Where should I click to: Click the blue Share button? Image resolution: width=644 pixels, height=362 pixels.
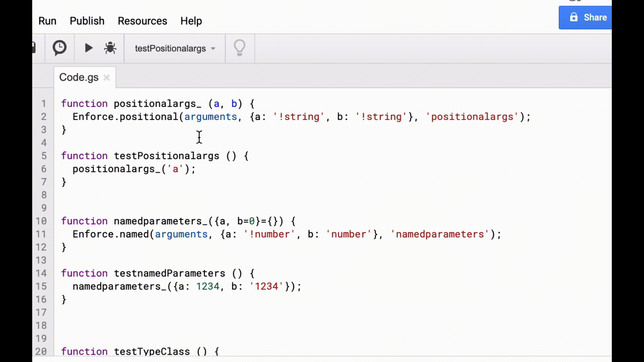[585, 17]
